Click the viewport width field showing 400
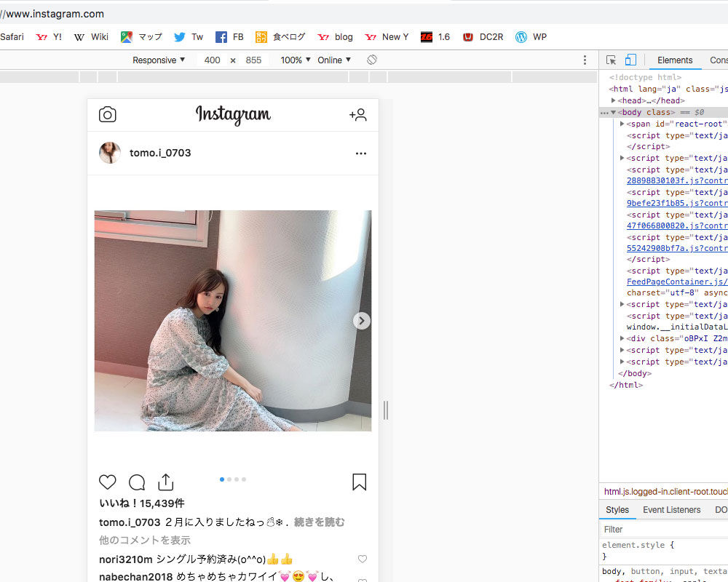Screen dimensions: 728x582 [212, 60]
